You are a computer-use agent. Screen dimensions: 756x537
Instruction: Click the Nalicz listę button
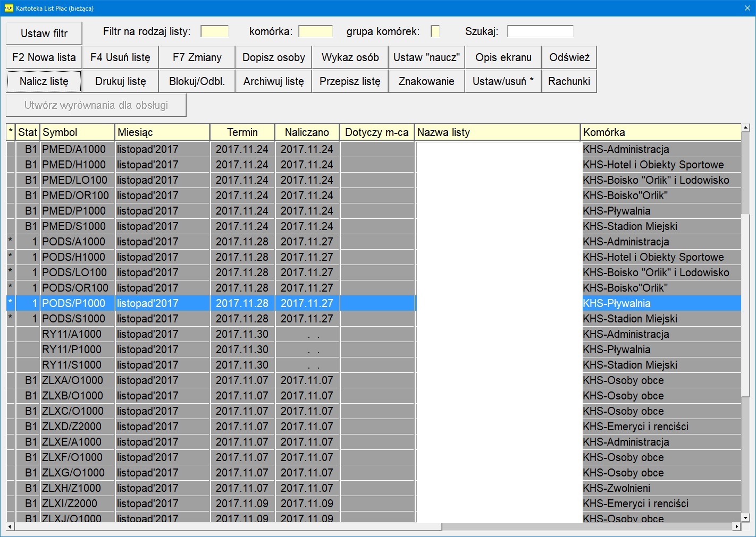coord(44,81)
